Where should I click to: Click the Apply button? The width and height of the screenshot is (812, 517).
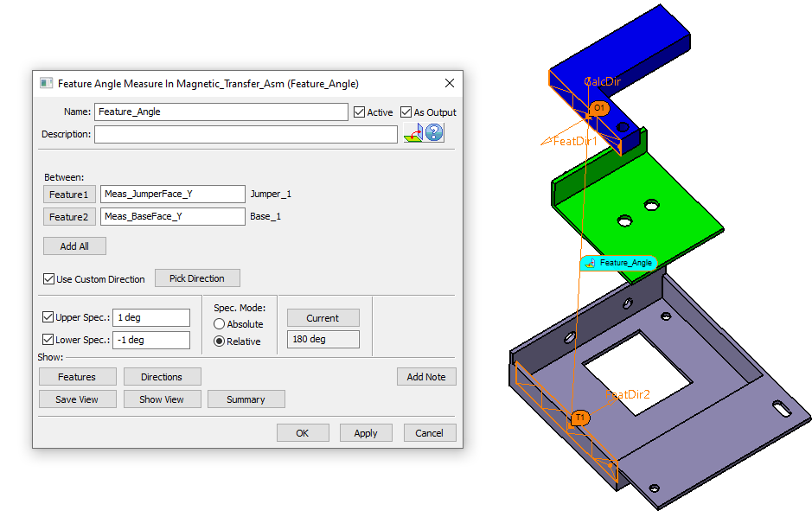[x=366, y=433]
